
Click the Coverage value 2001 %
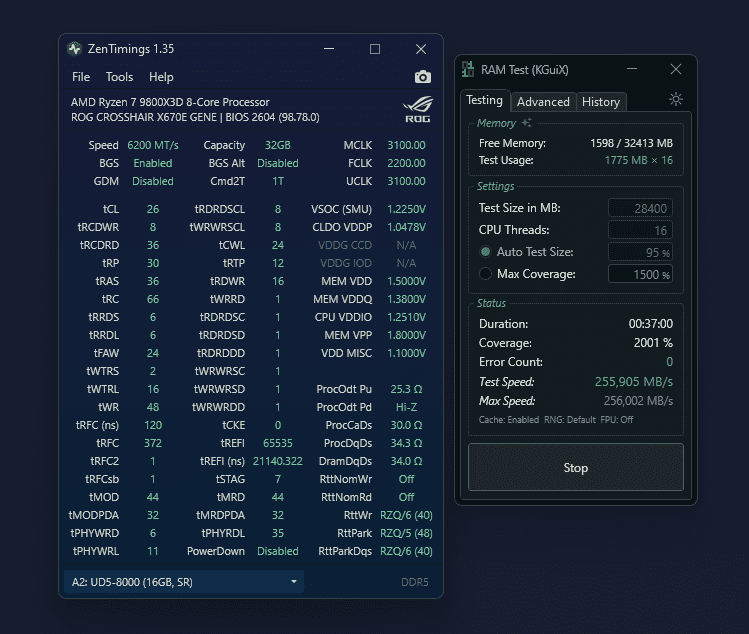click(x=653, y=343)
